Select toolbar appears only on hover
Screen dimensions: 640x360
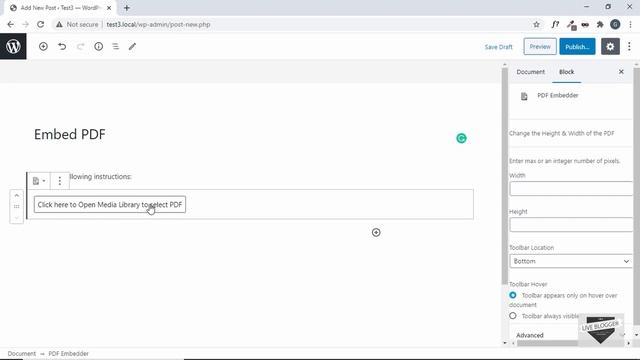[x=513, y=295]
